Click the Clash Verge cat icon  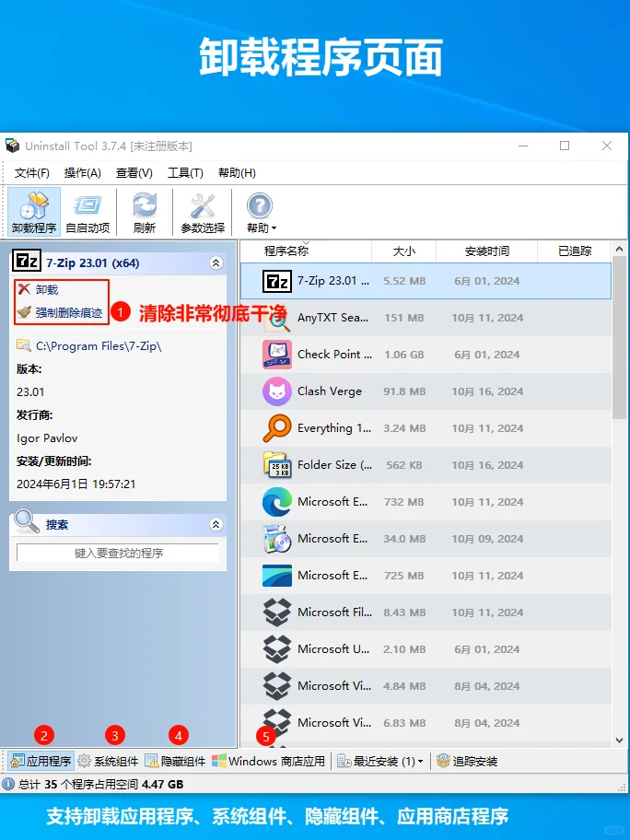(x=277, y=391)
